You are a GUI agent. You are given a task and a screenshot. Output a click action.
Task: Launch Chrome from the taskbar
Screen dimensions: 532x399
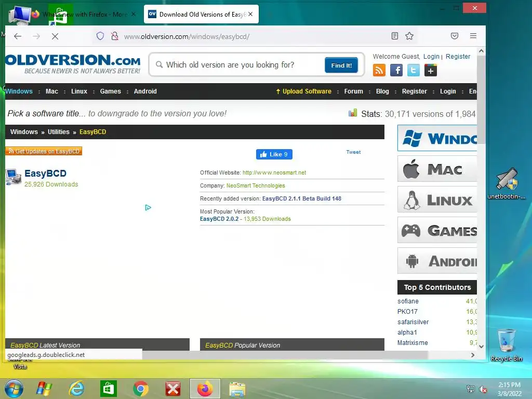140,389
